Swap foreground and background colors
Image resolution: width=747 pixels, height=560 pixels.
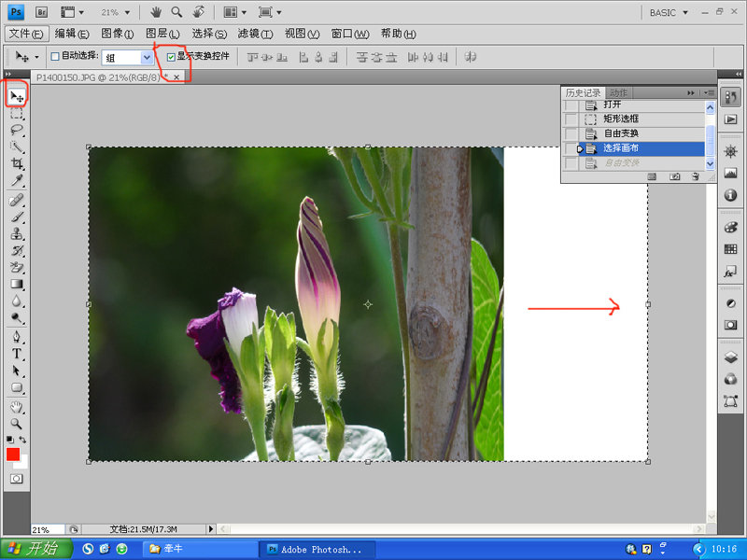(x=22, y=440)
